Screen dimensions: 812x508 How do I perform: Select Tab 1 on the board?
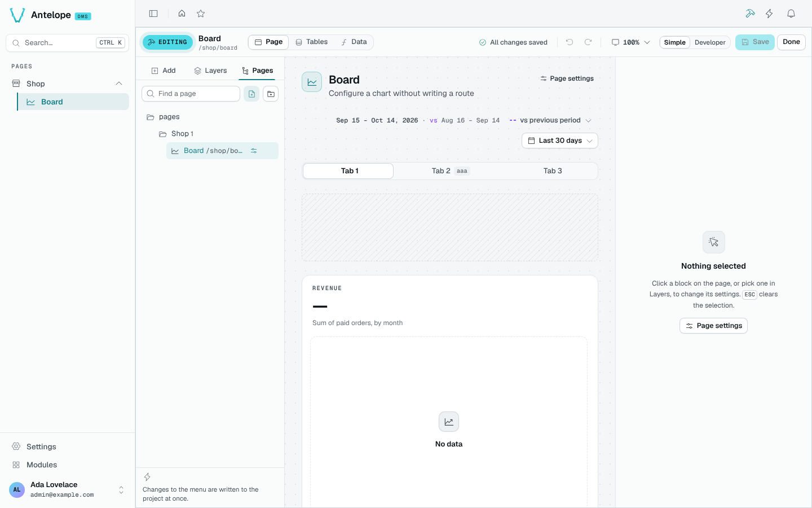tap(348, 171)
